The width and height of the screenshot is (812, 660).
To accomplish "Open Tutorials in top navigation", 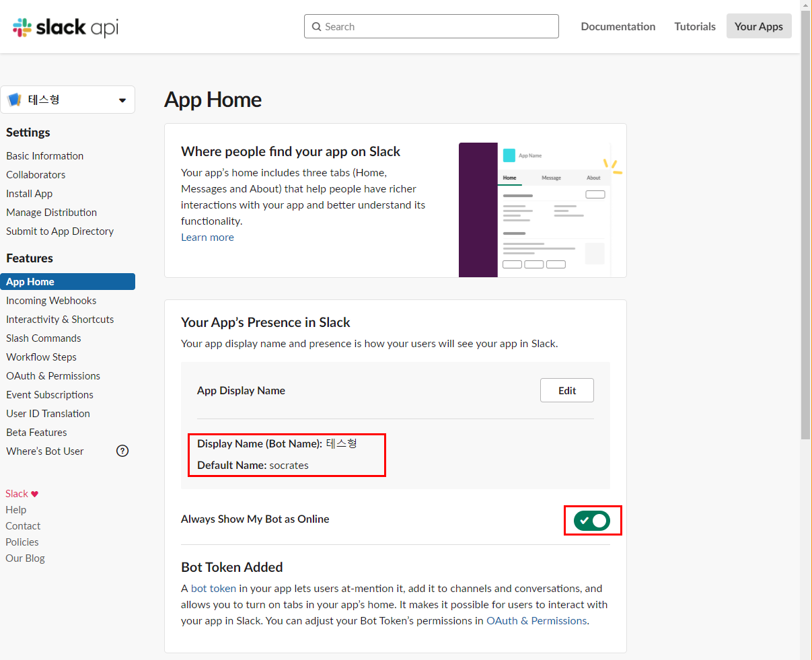I will [x=695, y=27].
